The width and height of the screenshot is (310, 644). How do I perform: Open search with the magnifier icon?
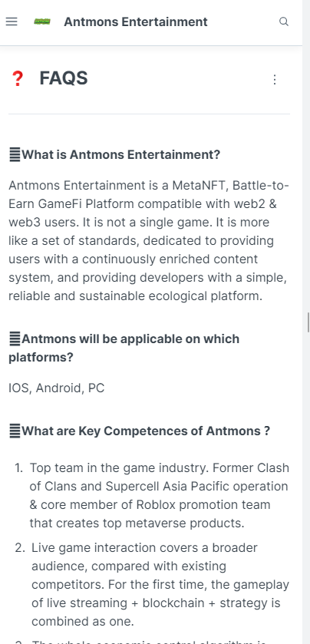284,21
